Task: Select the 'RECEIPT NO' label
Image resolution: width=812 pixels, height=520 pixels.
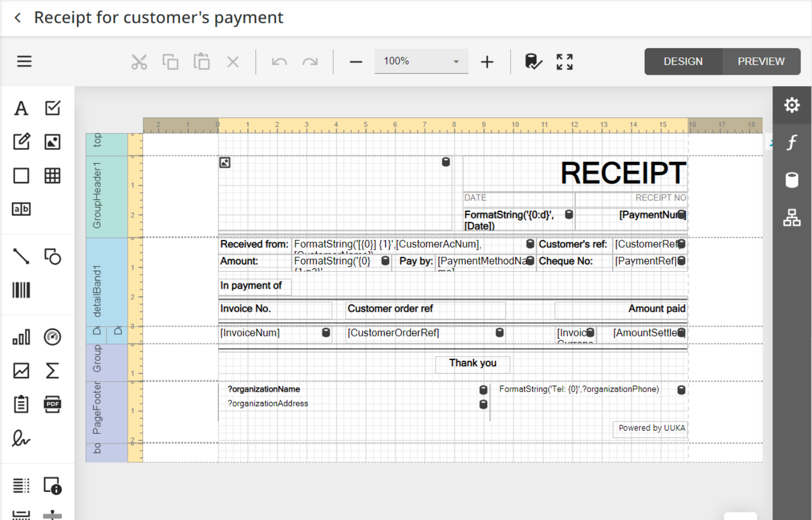Action: coord(631,199)
